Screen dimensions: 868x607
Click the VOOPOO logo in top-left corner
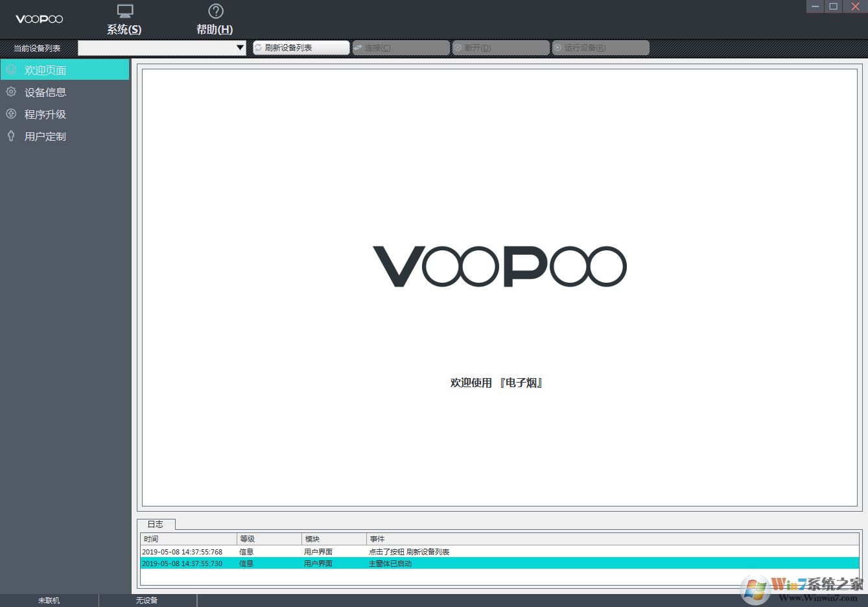[39, 19]
